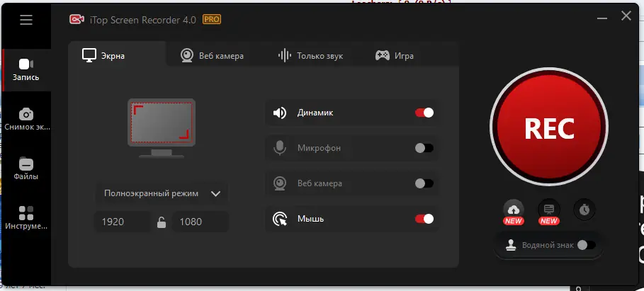Minimize the iTop Screen Recorder window
Viewport: 644px width, 291px height.
coord(602,17)
